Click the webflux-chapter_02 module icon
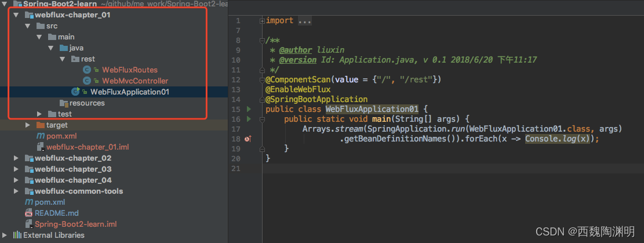Image resolution: width=644 pixels, height=243 pixels. (29, 158)
